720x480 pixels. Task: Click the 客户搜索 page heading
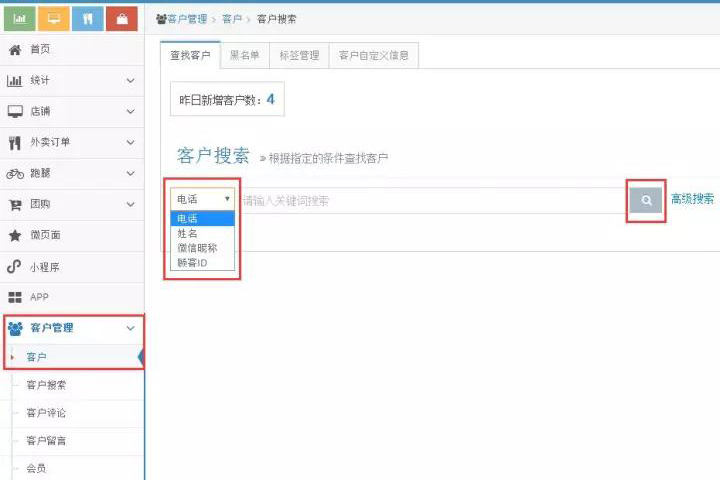click(x=214, y=156)
